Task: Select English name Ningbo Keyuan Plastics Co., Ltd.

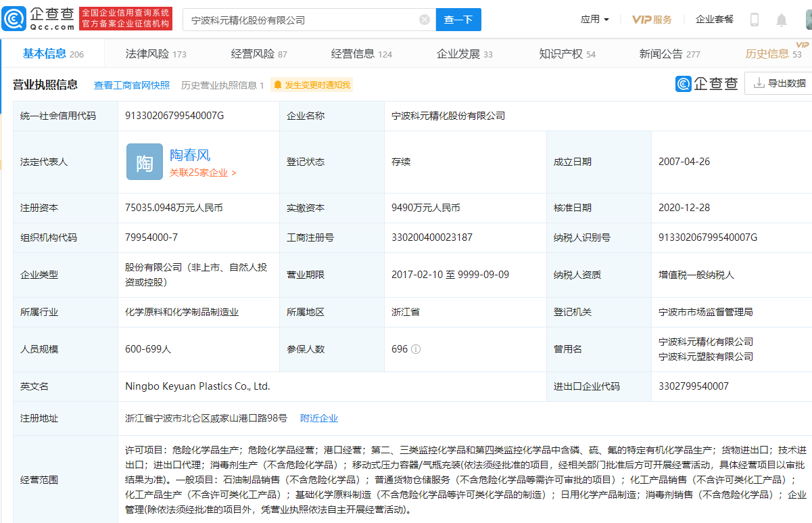Action: point(197,386)
